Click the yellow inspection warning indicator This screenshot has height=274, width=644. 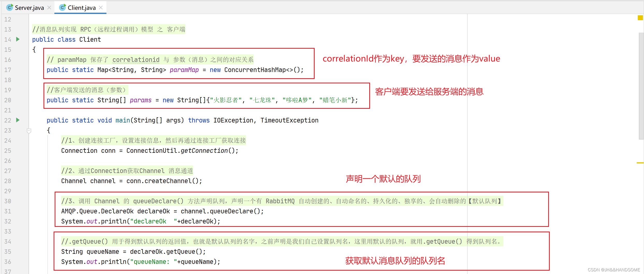tap(640, 18)
